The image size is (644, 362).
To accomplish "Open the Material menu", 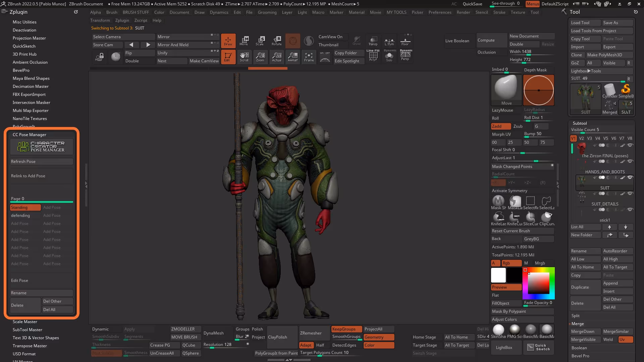I will (357, 12).
